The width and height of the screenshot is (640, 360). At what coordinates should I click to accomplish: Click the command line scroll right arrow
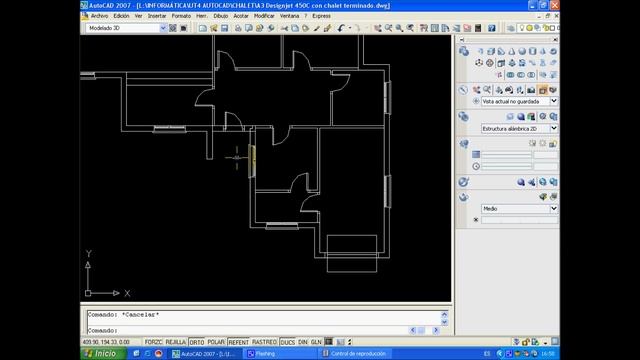[436, 330]
